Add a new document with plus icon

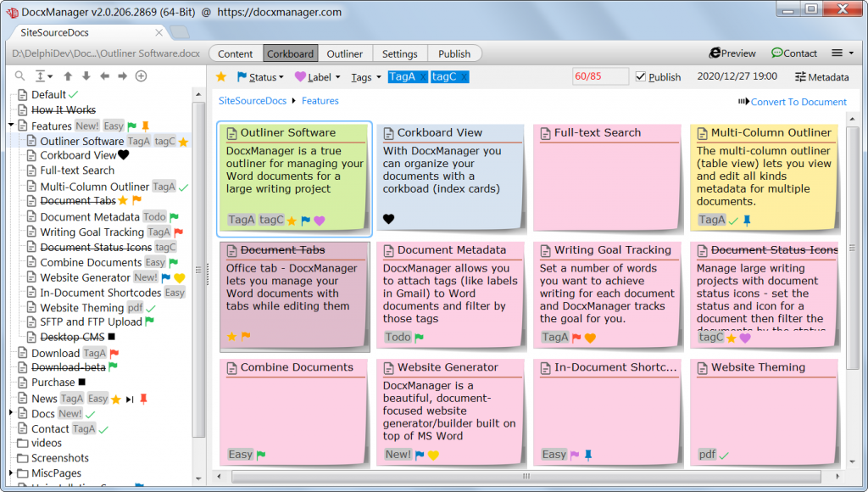[x=142, y=75]
